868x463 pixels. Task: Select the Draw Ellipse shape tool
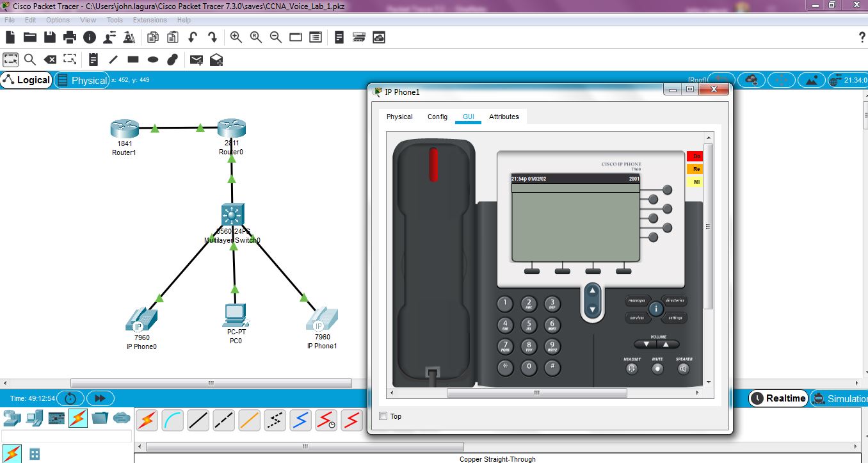tap(152, 59)
